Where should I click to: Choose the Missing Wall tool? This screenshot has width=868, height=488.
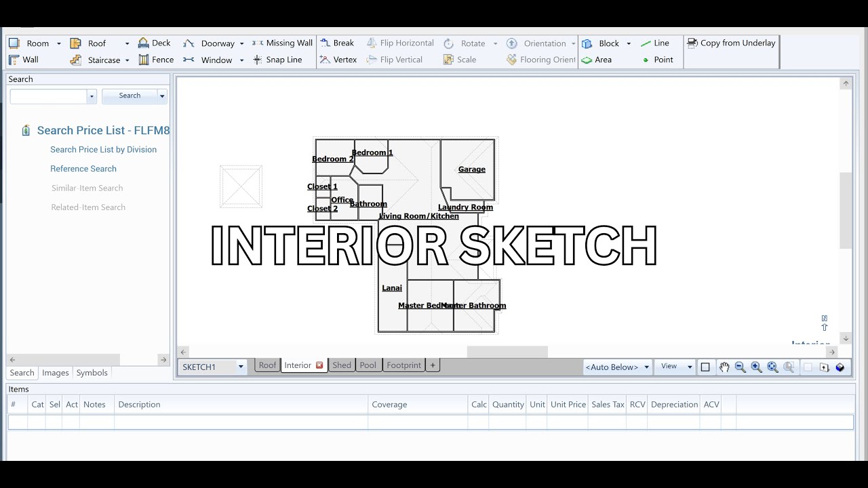click(282, 43)
